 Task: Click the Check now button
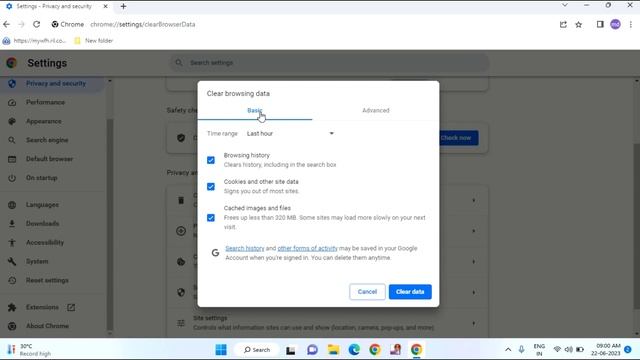click(x=458, y=138)
